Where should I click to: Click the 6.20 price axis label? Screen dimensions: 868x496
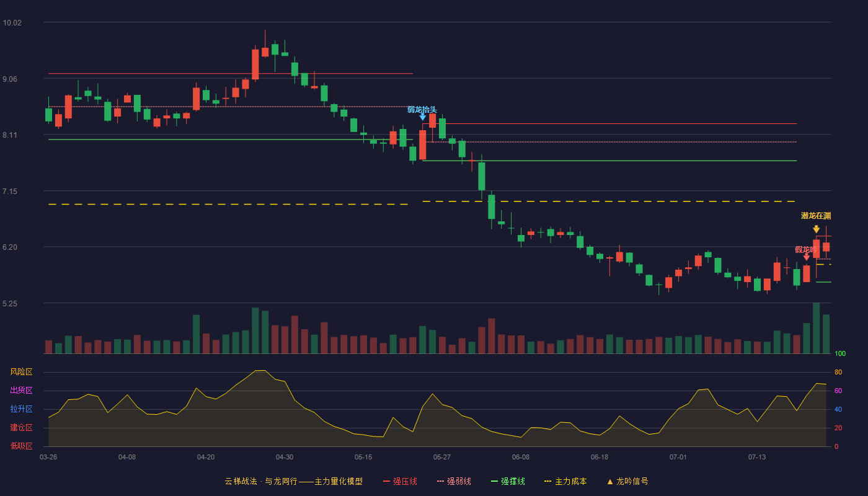10,247
